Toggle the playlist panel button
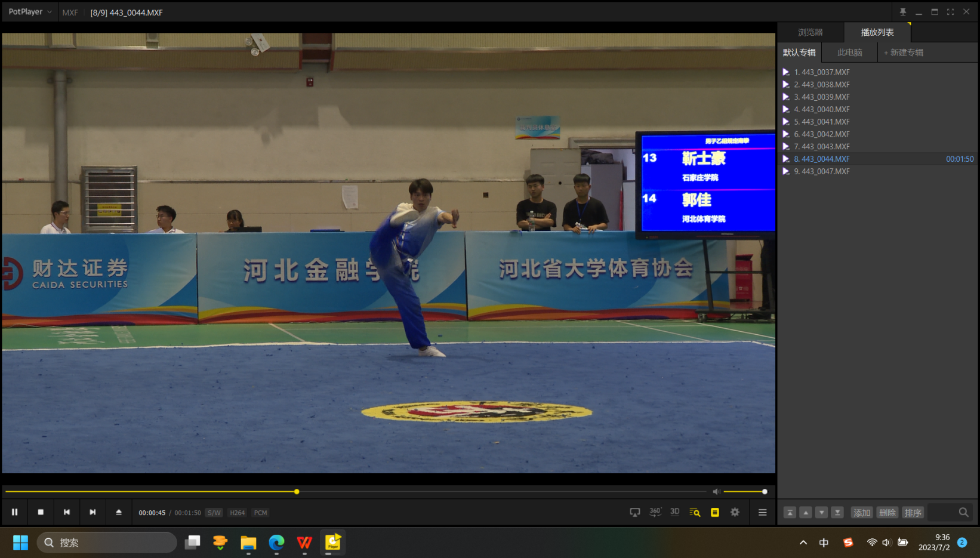Viewport: 980px width, 558px height. (x=714, y=512)
